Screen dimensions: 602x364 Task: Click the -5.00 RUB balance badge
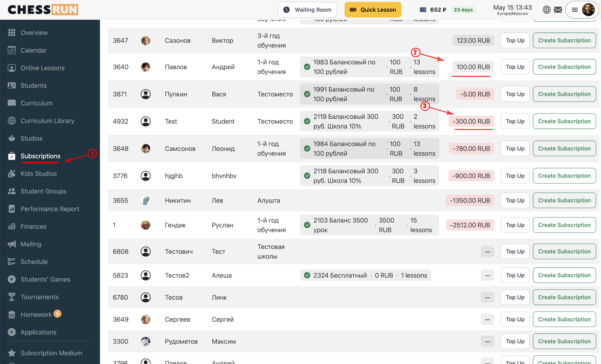click(475, 94)
